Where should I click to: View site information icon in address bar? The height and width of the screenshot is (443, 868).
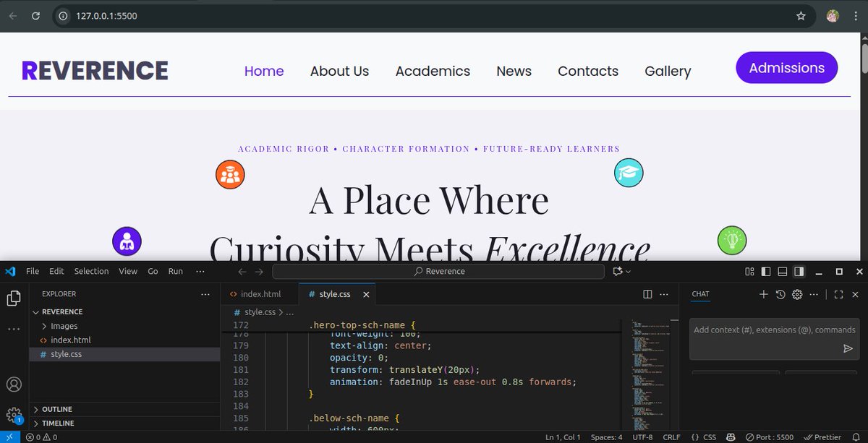63,16
